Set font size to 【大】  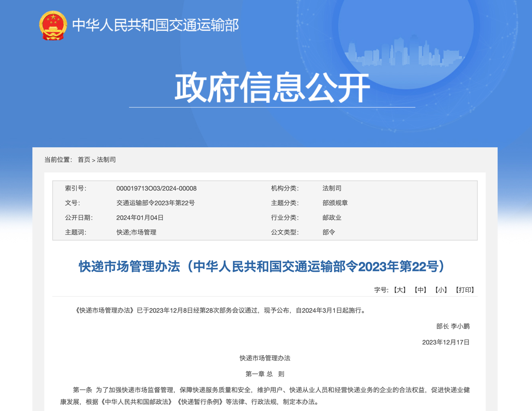[400, 290]
